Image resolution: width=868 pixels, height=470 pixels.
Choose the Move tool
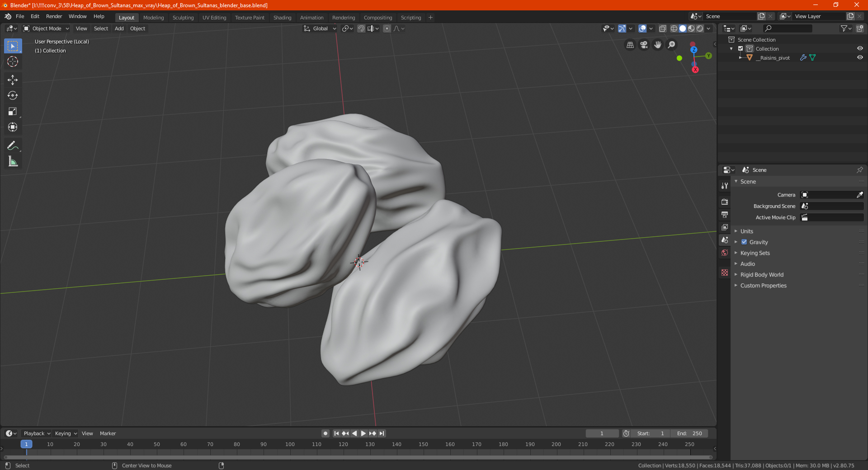[x=13, y=80]
